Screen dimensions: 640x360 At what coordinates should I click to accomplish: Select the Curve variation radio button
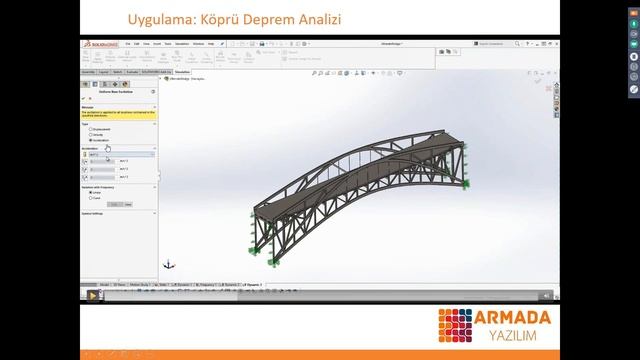91,198
